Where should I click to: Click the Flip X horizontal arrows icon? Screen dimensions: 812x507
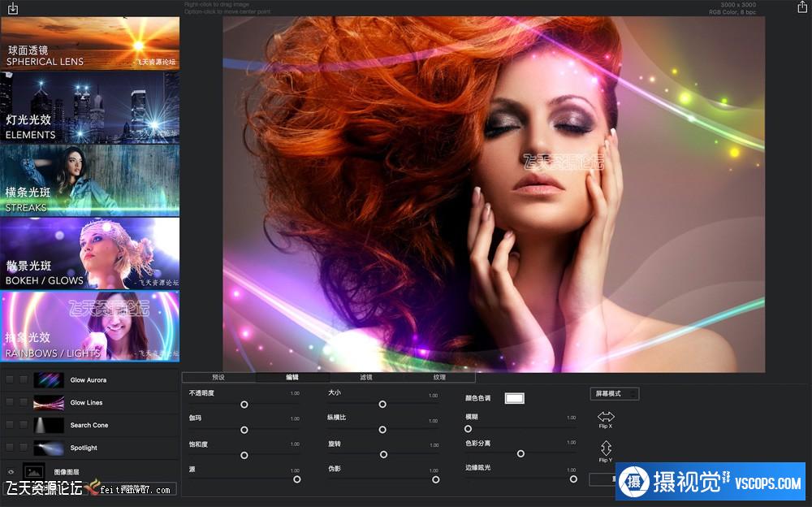(606, 417)
